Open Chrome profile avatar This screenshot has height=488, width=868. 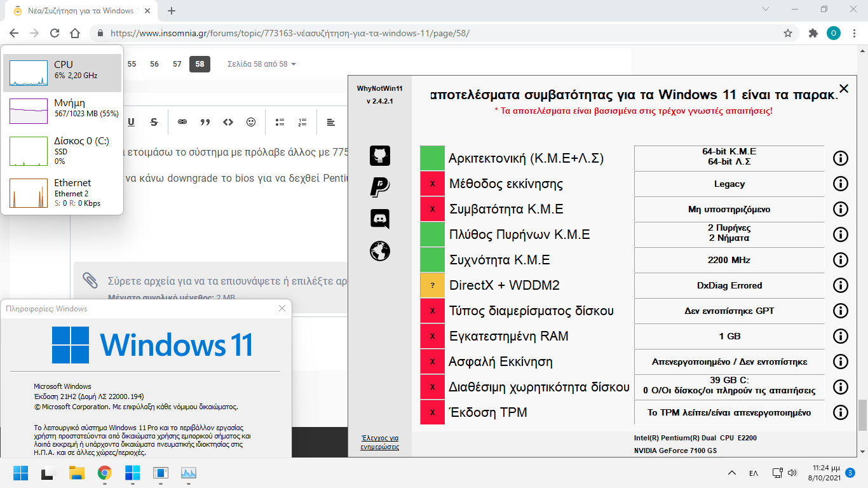[834, 33]
